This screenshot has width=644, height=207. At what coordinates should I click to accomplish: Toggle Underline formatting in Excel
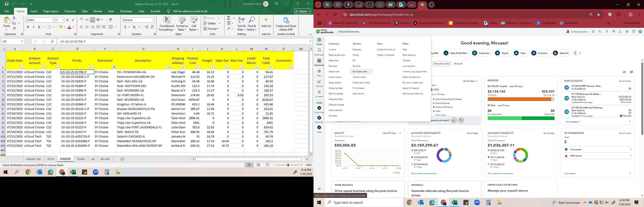(x=39, y=27)
